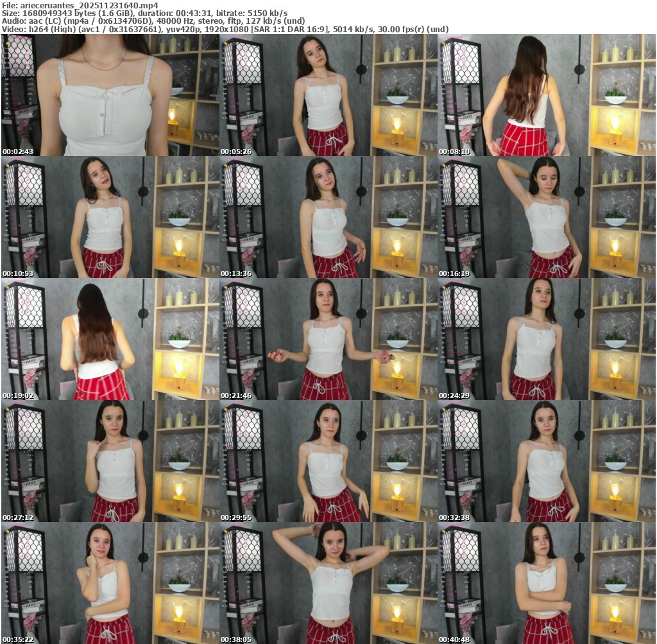Select the thumbnail timestamped 00:16:19
657x644 pixels.
point(546,217)
